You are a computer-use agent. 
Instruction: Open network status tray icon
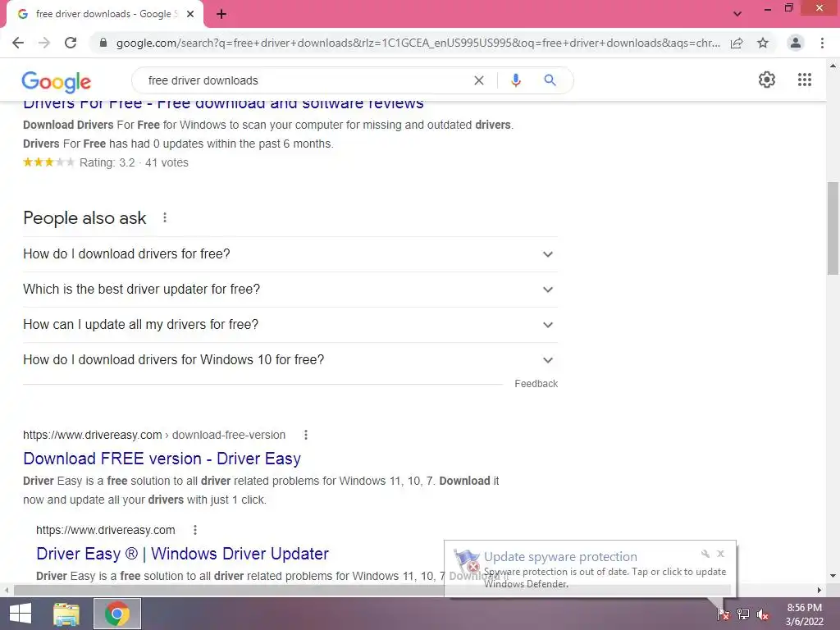(743, 614)
